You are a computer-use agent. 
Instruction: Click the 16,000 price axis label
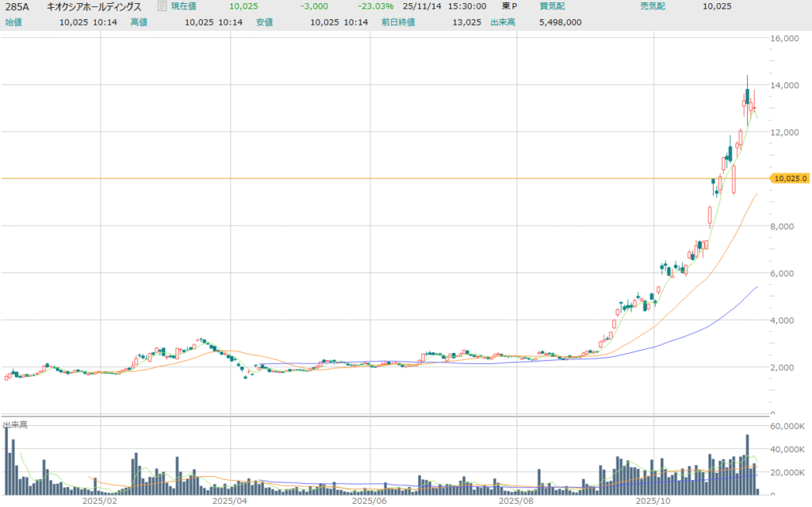(789, 38)
